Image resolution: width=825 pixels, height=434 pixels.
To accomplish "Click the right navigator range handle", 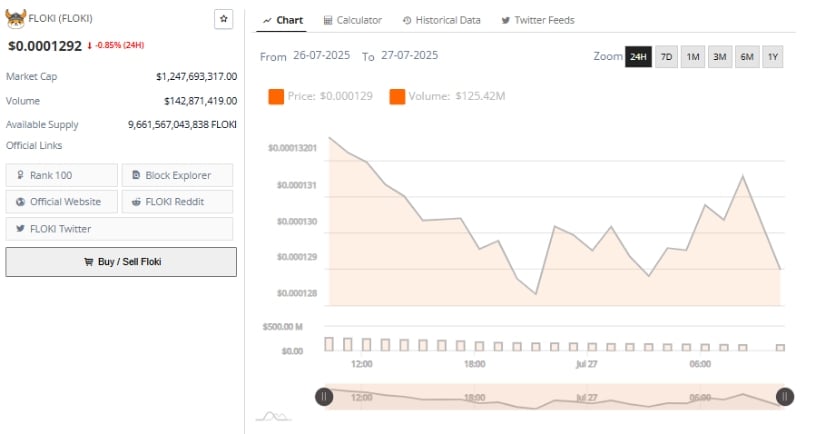I will (784, 396).
